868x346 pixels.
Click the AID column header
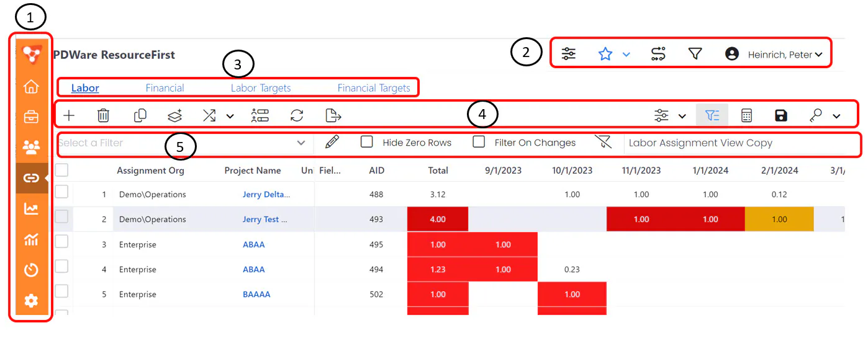(376, 171)
